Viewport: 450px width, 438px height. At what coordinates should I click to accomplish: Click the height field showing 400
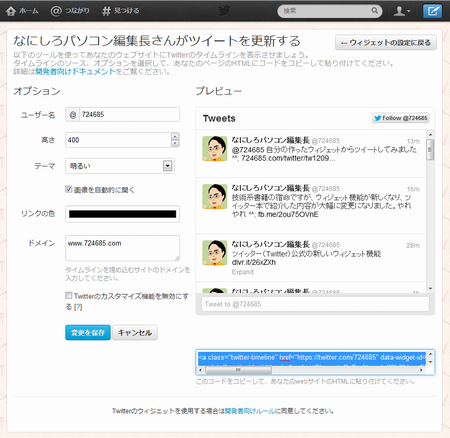[x=119, y=140]
